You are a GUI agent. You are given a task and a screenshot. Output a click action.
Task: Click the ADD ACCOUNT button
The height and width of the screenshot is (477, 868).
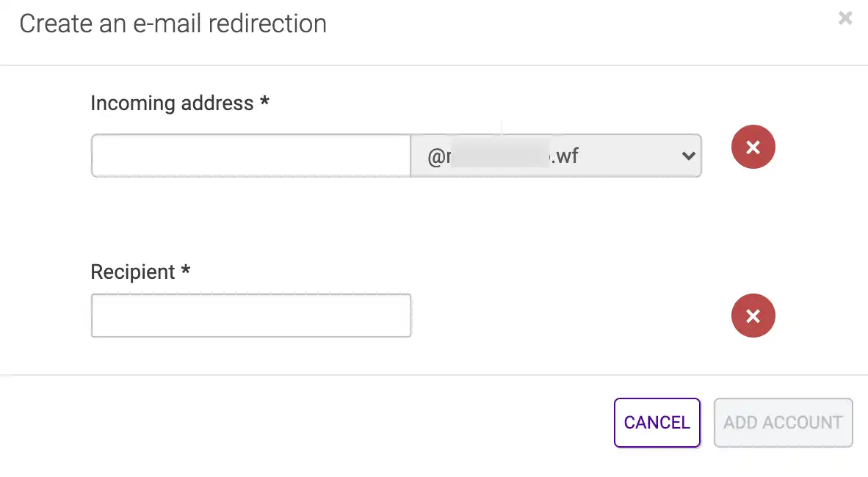tap(783, 423)
